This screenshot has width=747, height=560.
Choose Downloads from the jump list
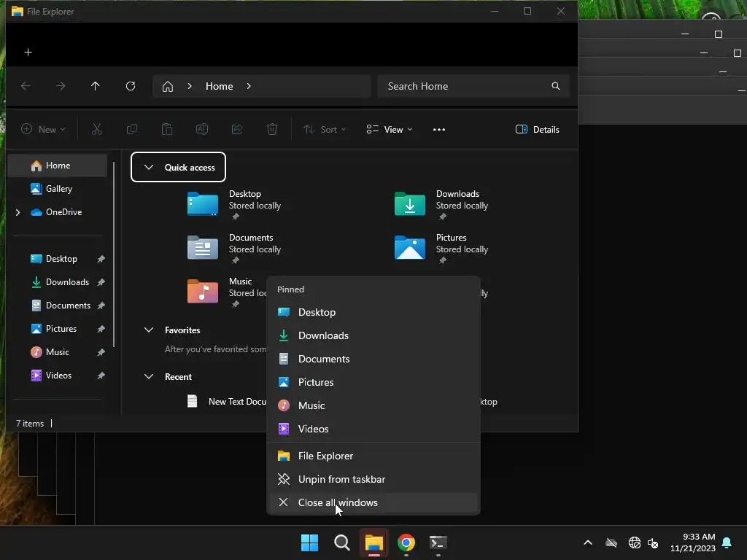(x=373, y=335)
